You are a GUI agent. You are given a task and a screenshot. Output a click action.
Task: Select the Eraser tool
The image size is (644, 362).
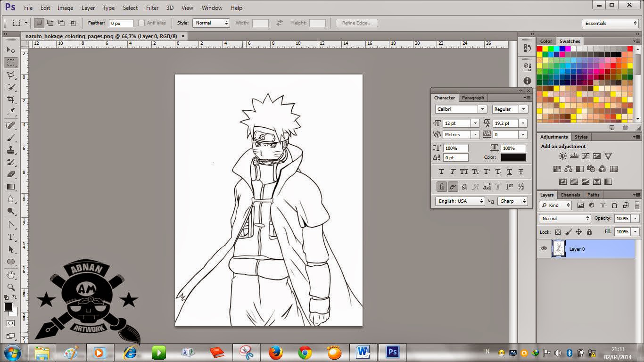click(x=10, y=174)
